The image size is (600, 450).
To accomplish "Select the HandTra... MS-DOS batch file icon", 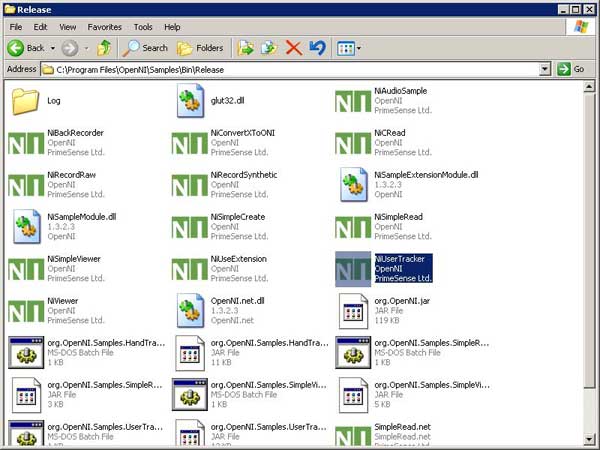I will tap(26, 353).
